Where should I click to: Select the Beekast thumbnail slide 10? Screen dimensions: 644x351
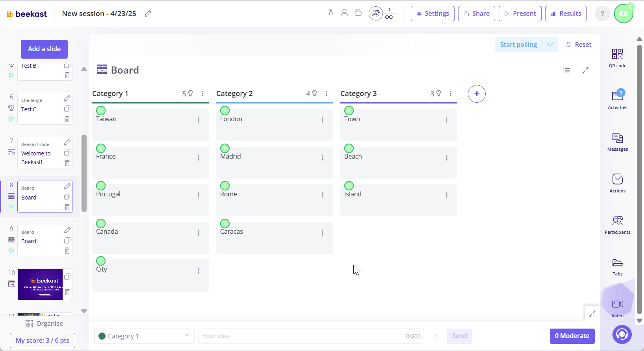point(40,284)
